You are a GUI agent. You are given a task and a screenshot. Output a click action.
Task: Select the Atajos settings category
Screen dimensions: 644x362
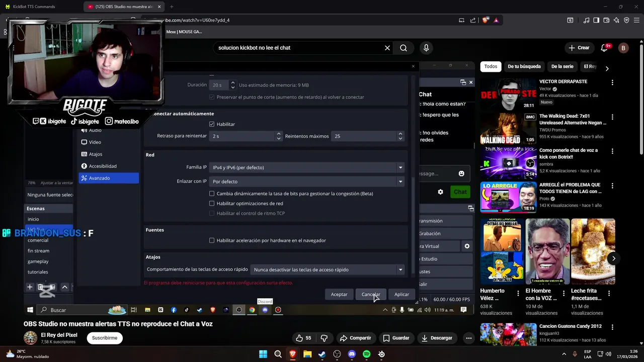tap(109, 154)
